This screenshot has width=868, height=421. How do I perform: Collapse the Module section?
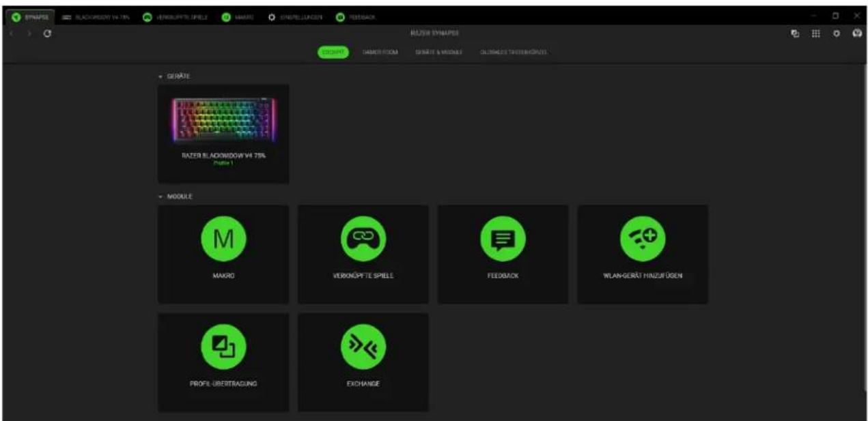[x=160, y=196]
